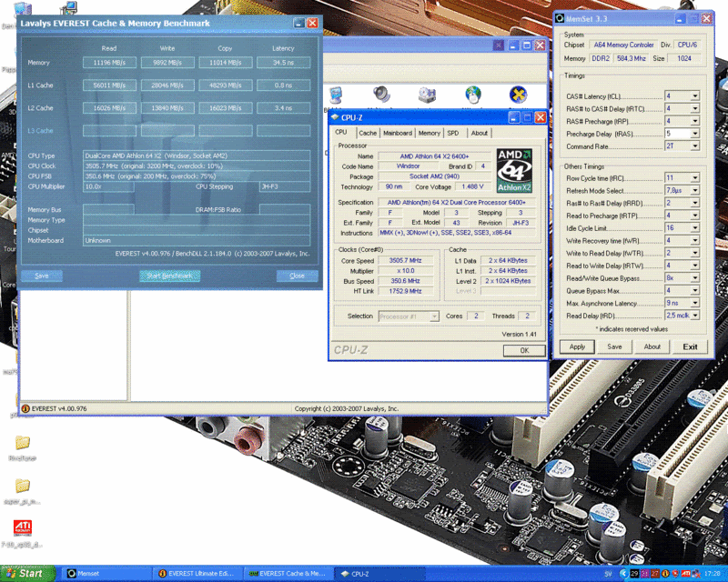Open Idle Cycle Limit dropdown
The height and width of the screenshot is (582, 728).
(x=694, y=228)
